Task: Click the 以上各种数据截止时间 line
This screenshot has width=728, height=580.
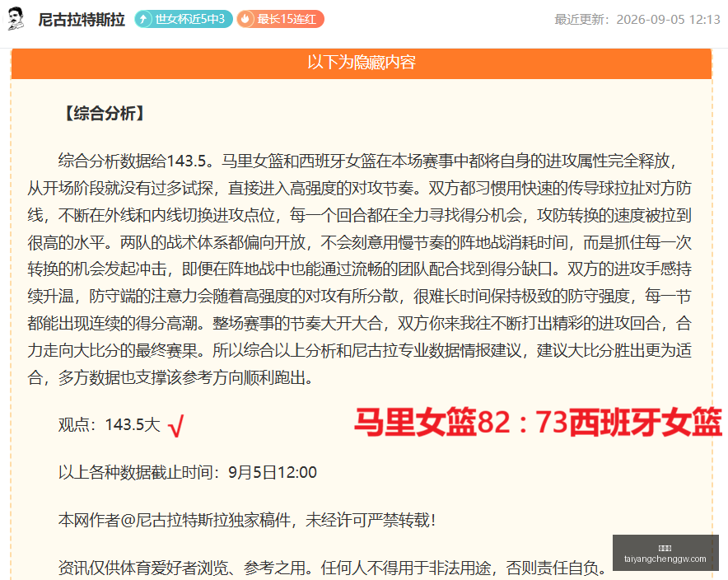Action: tap(188, 472)
